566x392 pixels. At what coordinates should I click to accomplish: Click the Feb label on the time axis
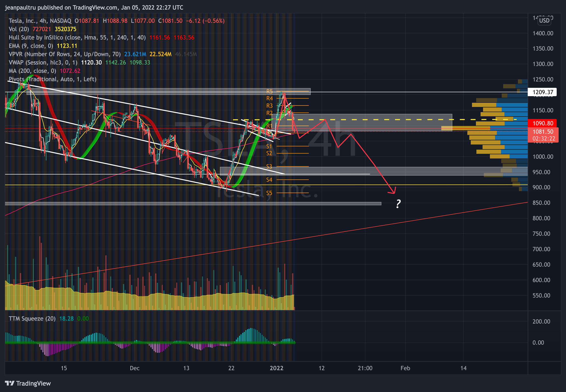pos(405,368)
